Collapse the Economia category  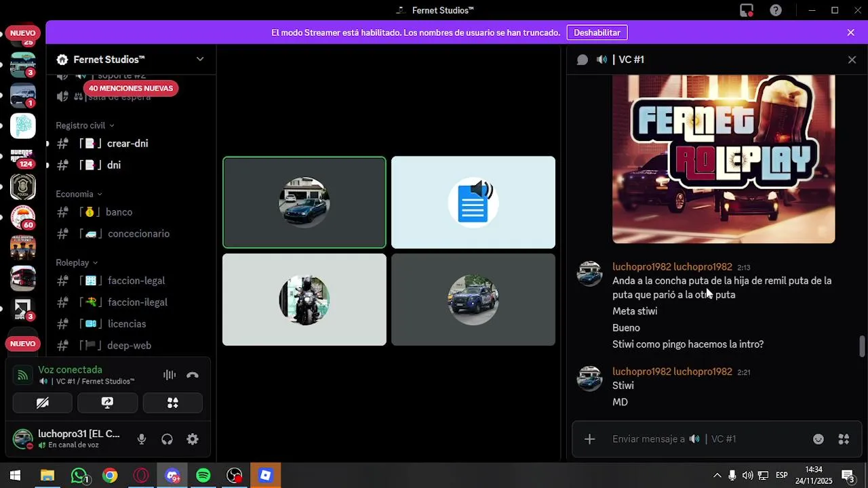click(79, 194)
